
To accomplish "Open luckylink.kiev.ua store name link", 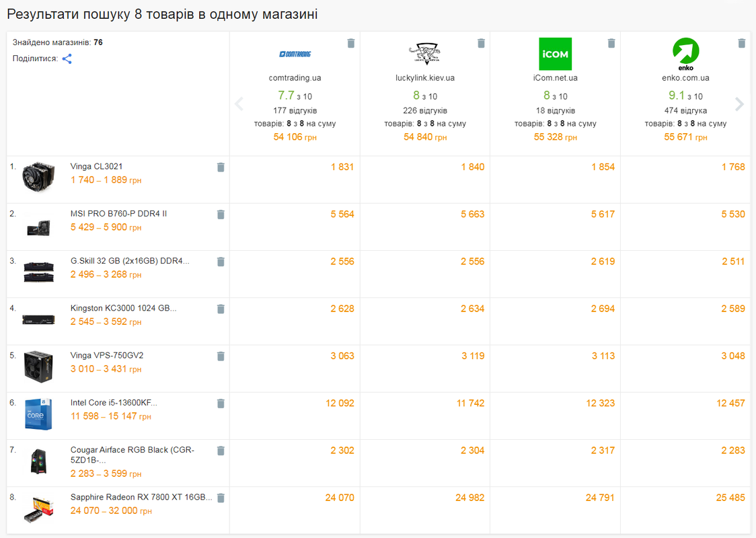I will click(425, 77).
